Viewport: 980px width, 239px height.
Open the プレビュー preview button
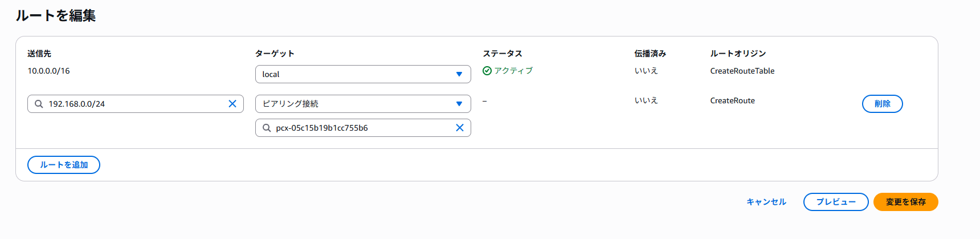pos(836,202)
